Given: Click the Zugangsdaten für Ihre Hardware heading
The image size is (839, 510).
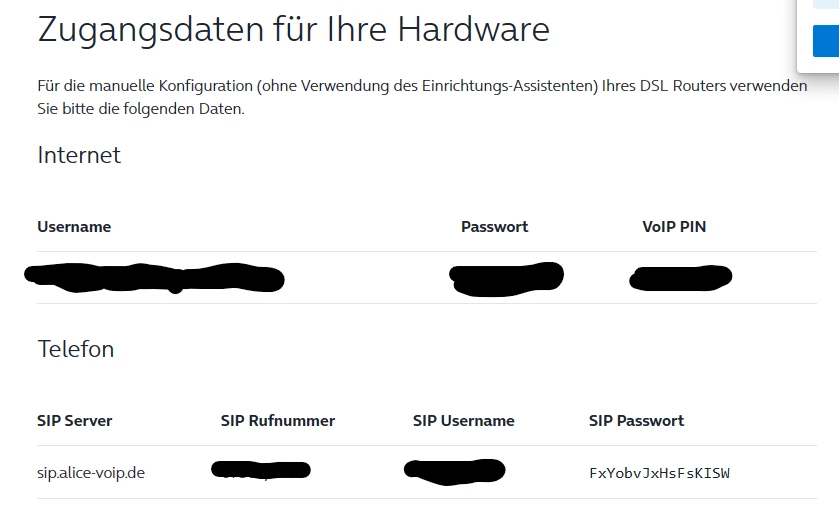Looking at the screenshot, I should [293, 30].
